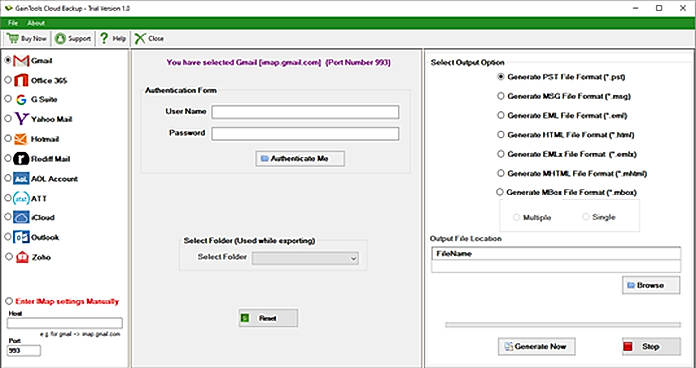Image resolution: width=696 pixels, height=368 pixels.
Task: Click the Reset button
Action: coord(268,318)
